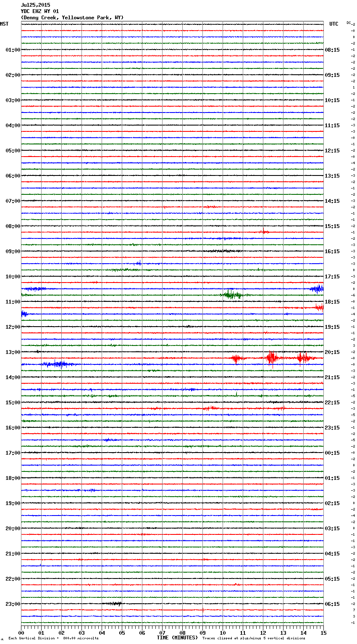Select the 14:00 MST hour label

click(x=13, y=377)
